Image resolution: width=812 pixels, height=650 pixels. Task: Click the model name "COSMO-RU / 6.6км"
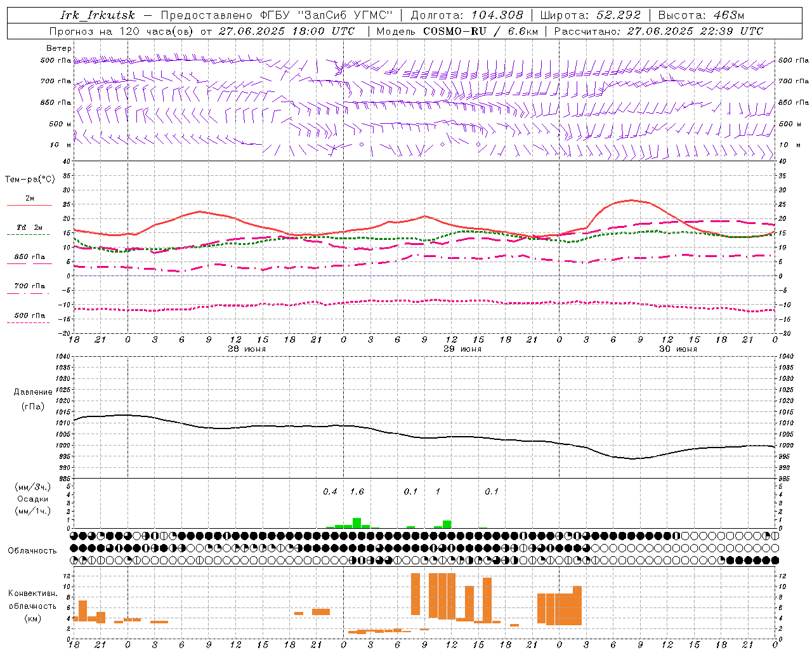pos(480,31)
